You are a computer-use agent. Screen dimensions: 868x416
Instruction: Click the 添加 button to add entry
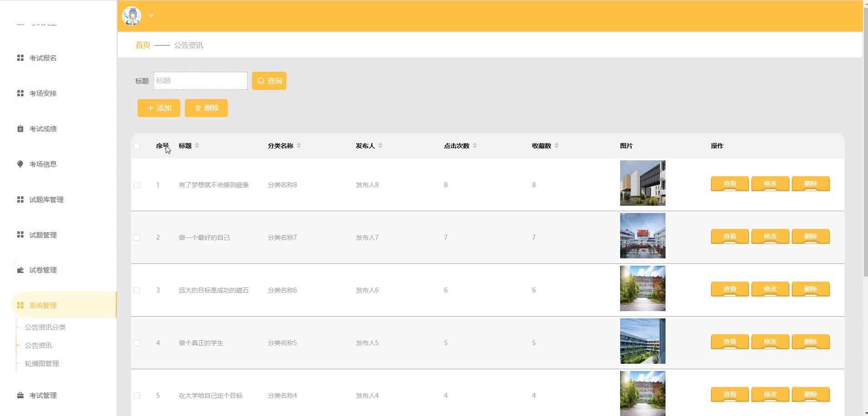coord(159,108)
